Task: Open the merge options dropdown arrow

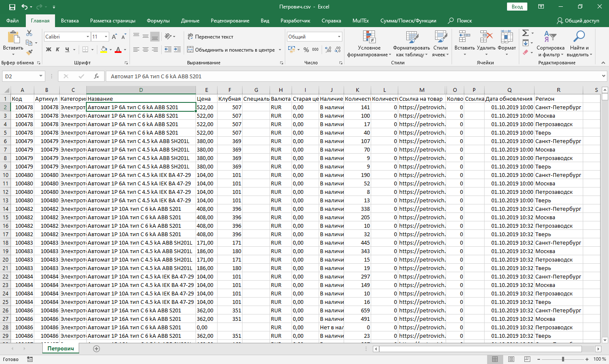Action: (x=280, y=50)
